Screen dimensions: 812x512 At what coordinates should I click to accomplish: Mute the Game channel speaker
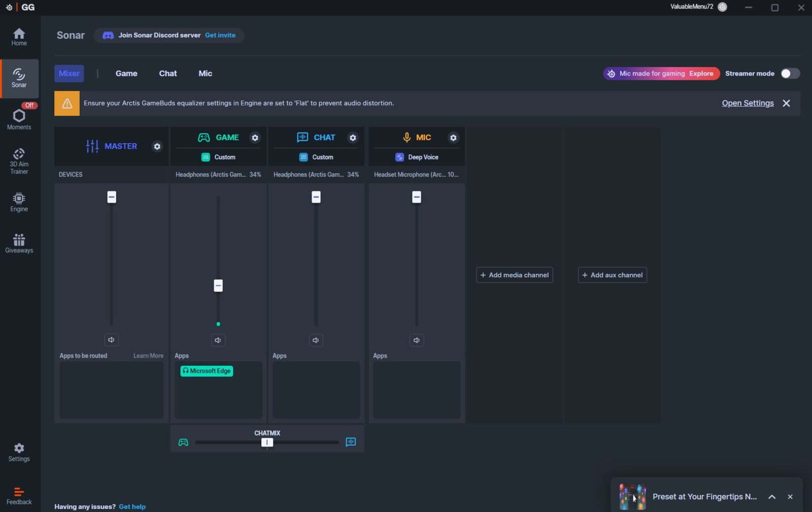click(x=218, y=340)
